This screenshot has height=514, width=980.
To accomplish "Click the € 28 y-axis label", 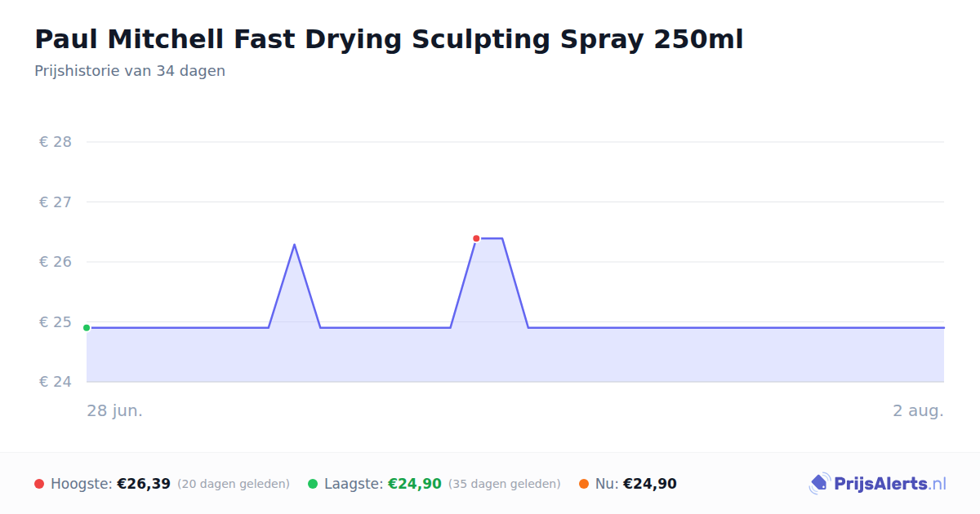I will tap(56, 142).
